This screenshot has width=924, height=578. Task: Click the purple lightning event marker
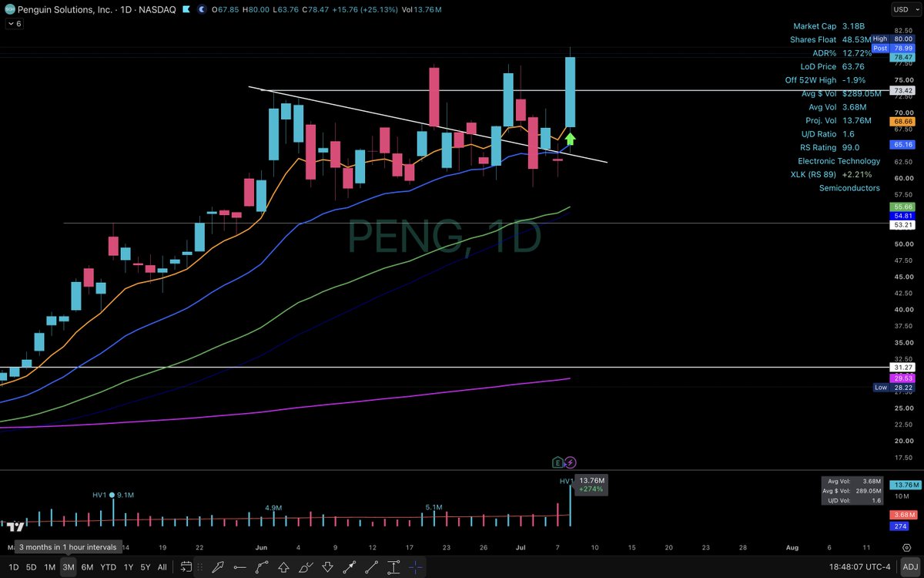571,462
